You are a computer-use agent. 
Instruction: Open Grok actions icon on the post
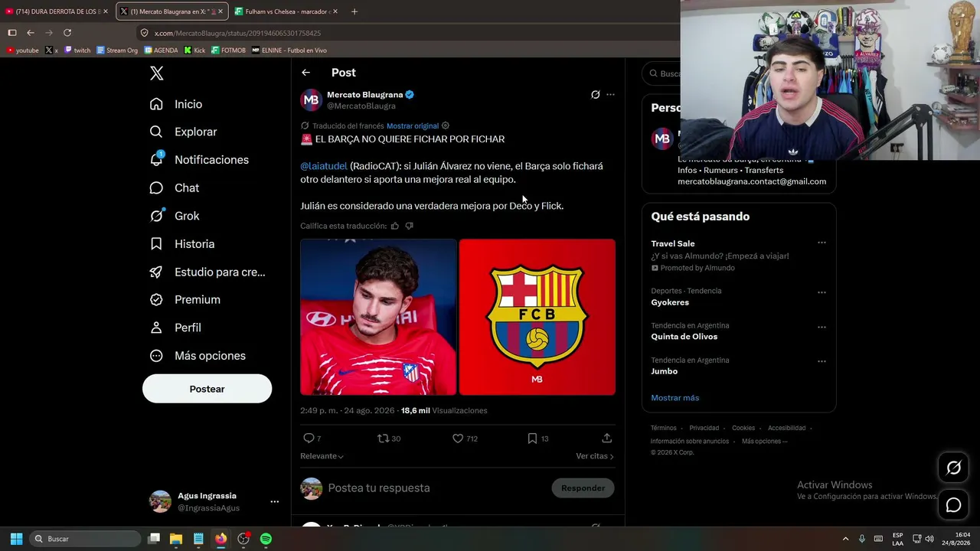point(595,95)
